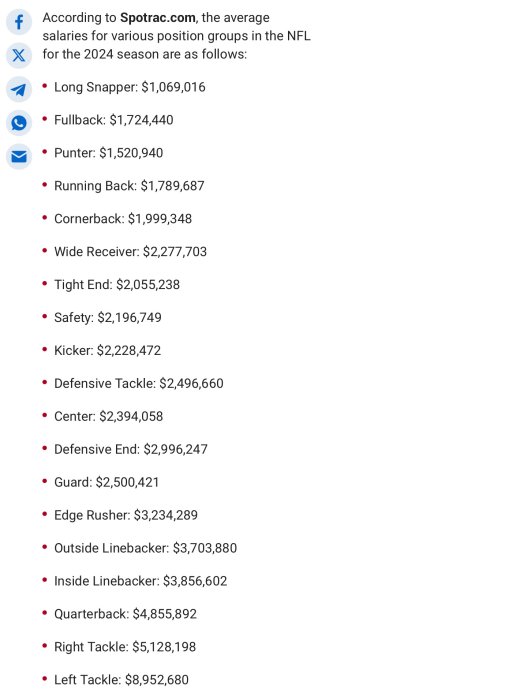The width and height of the screenshot is (509, 700).
Task: Share with the WhatsApp icon
Action: coord(19,123)
